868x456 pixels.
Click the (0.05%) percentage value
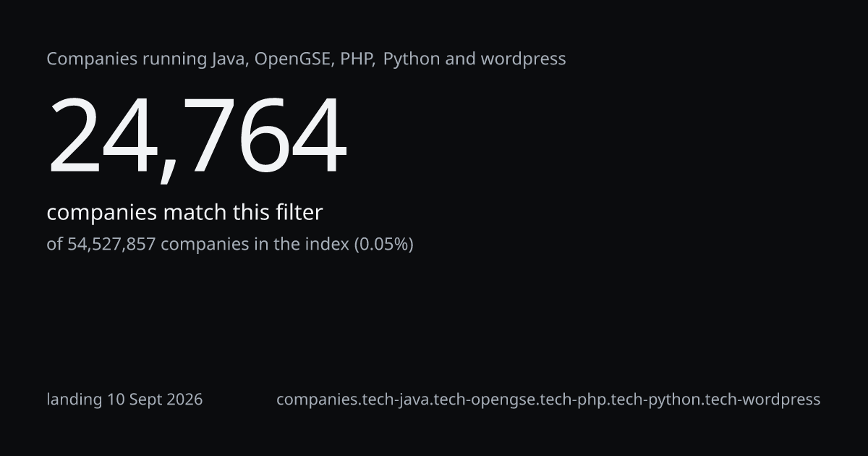[383, 245]
